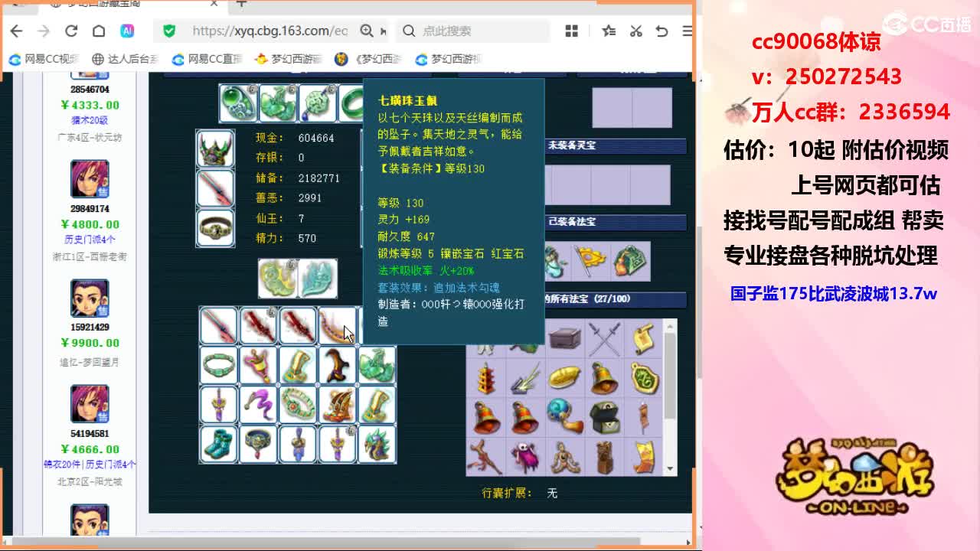Open avatar of listing 15921429
Image resolution: width=980 pixels, height=551 pixels.
[x=90, y=298]
